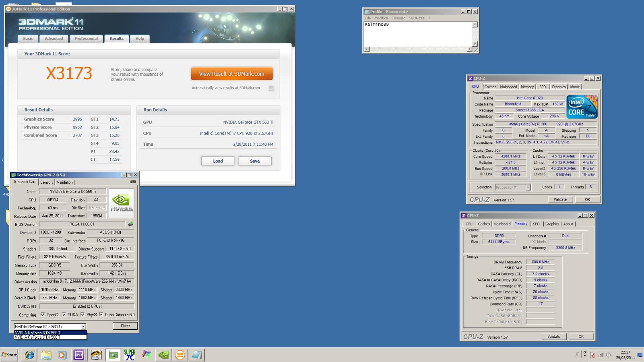The image size is (644, 362).
Task: Close GPU-Z with the Close button
Action: point(125,326)
